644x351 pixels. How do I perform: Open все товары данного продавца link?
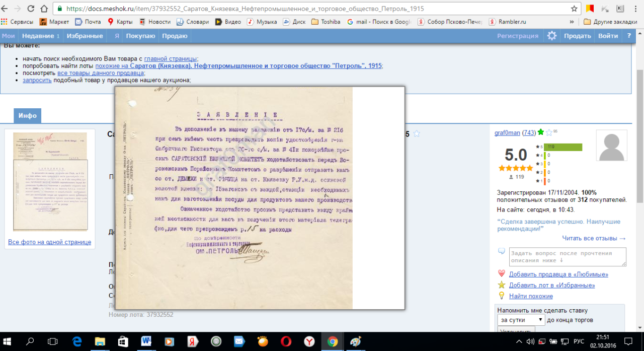tap(101, 73)
